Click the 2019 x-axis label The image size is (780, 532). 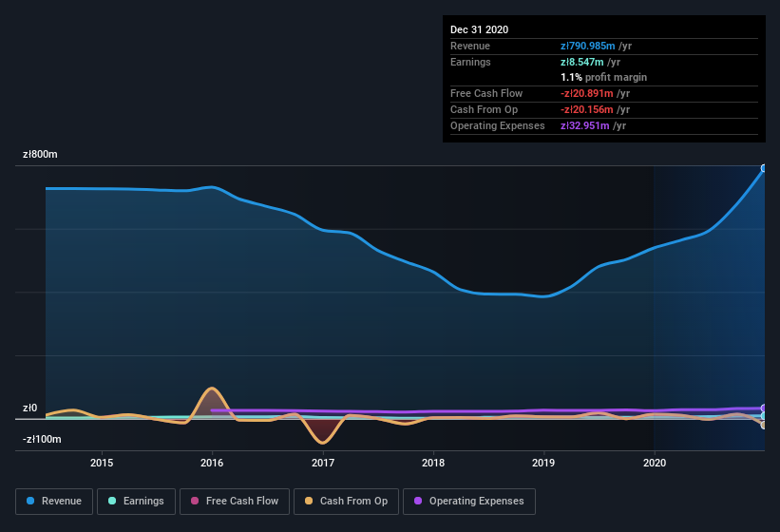pos(543,463)
